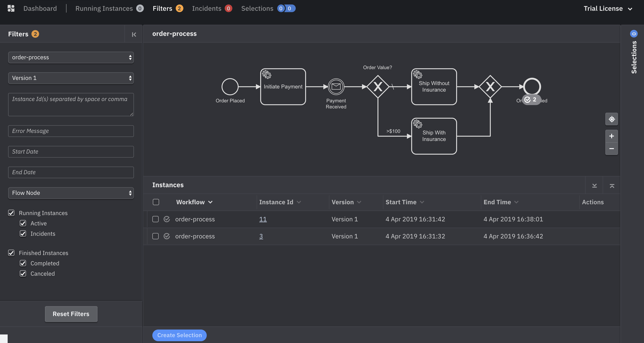Image resolution: width=644 pixels, height=343 pixels.
Task: Select the order end event circle
Action: pos(532,87)
